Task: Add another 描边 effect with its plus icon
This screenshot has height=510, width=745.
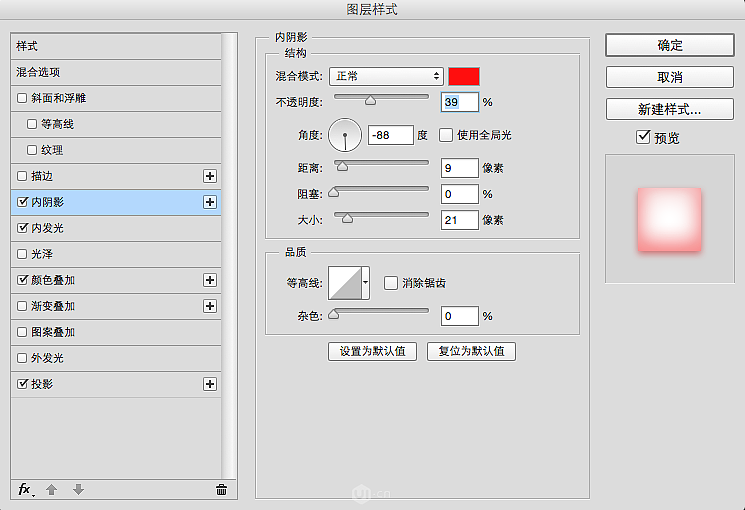Action: click(210, 176)
